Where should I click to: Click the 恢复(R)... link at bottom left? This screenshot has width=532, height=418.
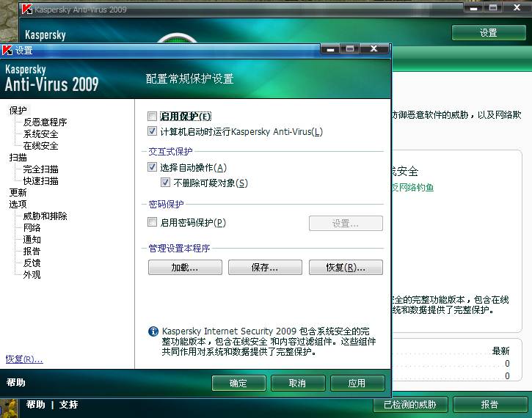point(24,359)
